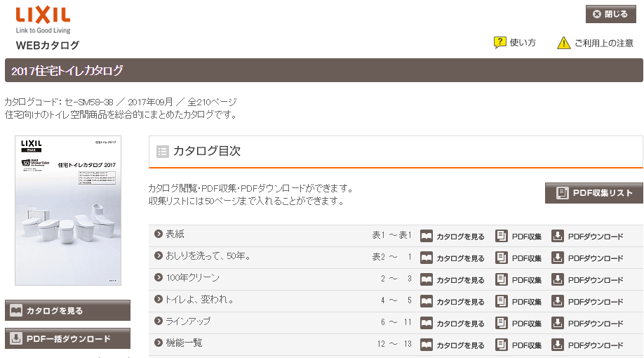The width and height of the screenshot is (644, 358).
Task: Open the PDF収集リスト button
Action: coord(594,193)
